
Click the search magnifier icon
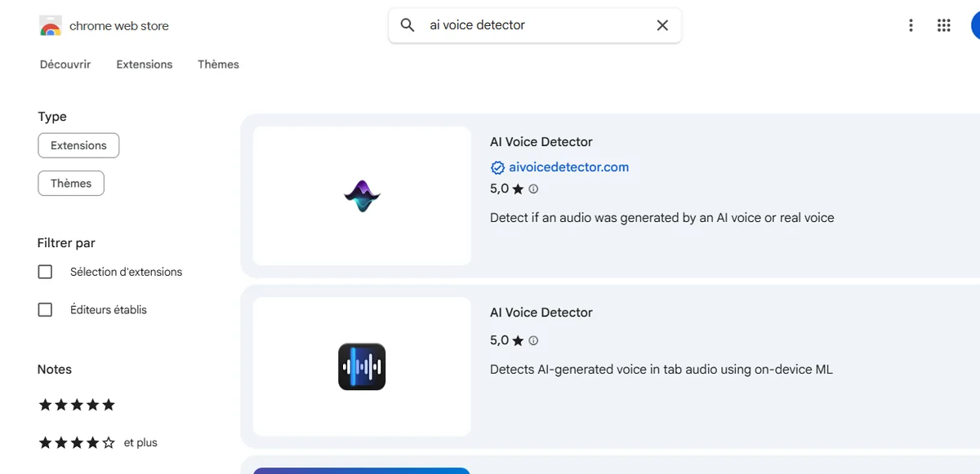[408, 25]
